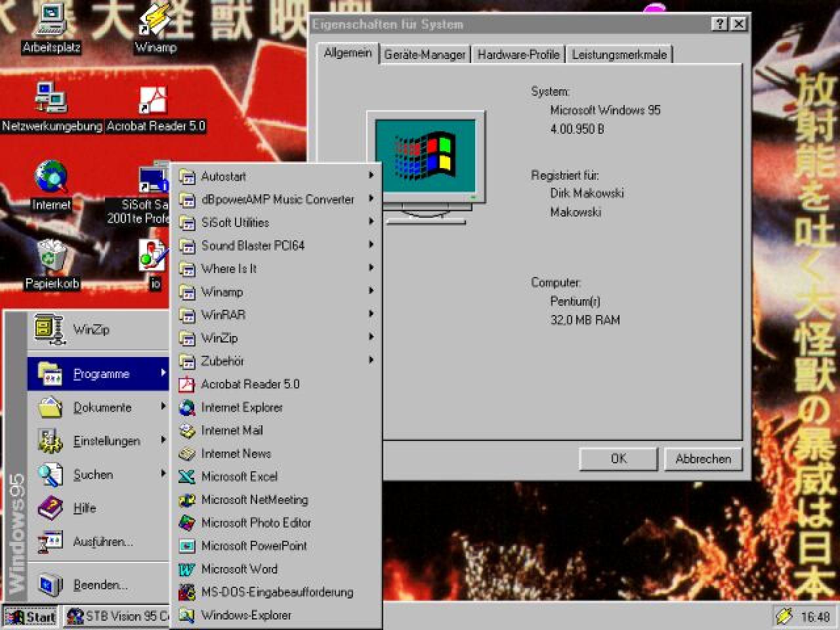Expand the Winamp program group arrow
This screenshot has height=630, width=840.
371,291
